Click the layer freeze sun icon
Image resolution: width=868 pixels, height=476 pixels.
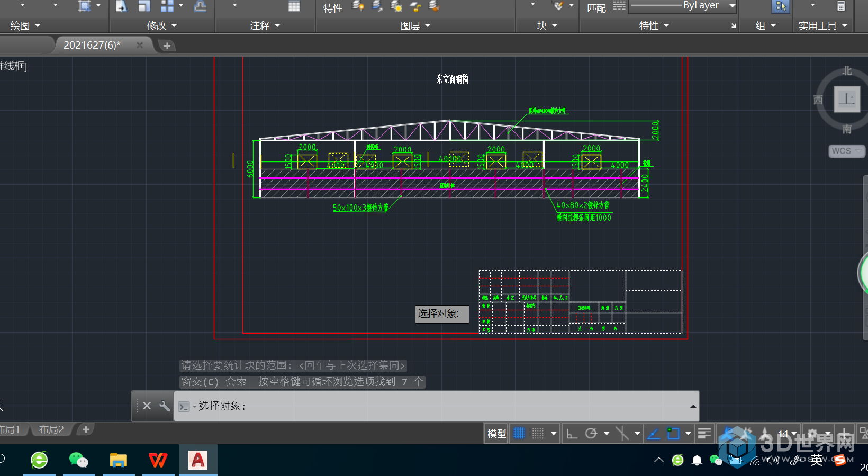[396, 6]
